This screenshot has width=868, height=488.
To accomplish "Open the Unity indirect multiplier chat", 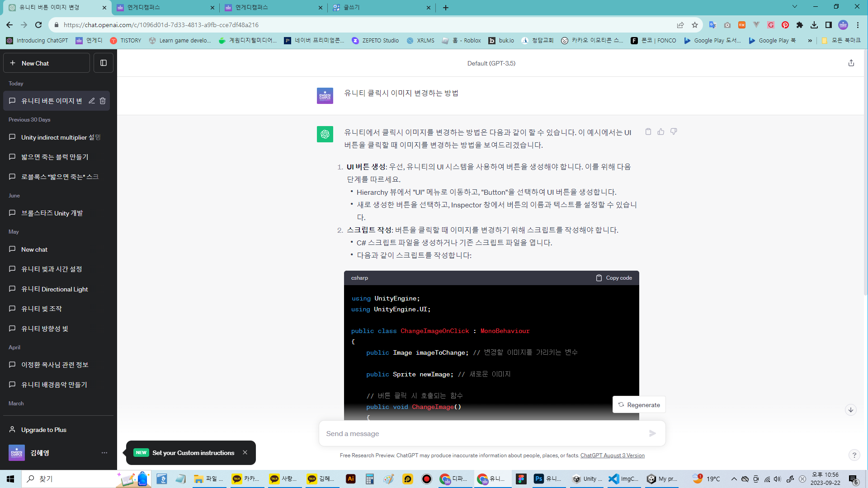I will [x=57, y=137].
